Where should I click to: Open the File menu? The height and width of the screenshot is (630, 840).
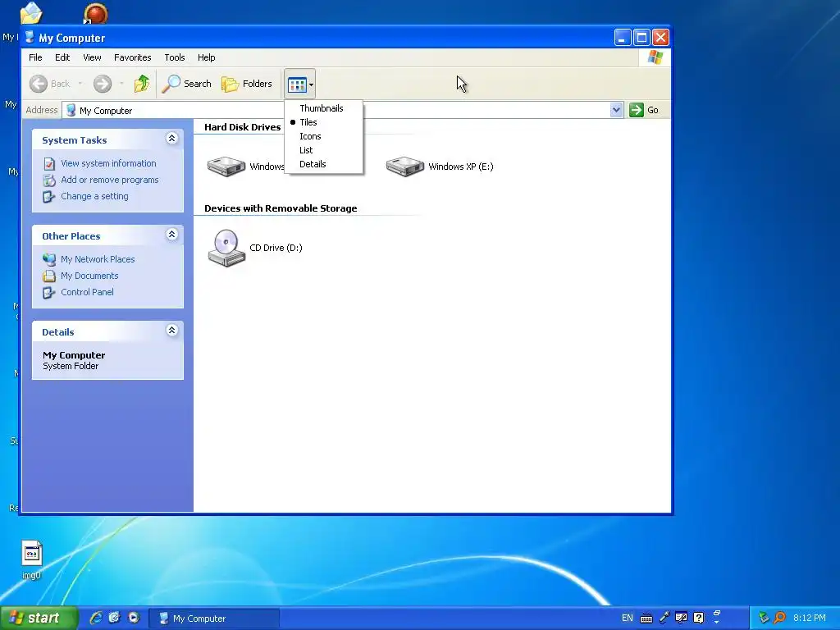click(x=35, y=57)
